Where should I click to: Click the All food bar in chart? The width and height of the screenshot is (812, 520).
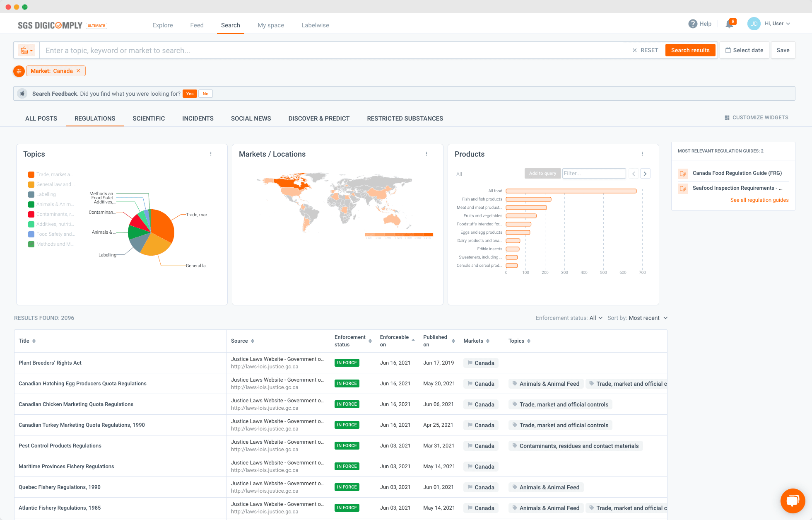click(x=571, y=191)
